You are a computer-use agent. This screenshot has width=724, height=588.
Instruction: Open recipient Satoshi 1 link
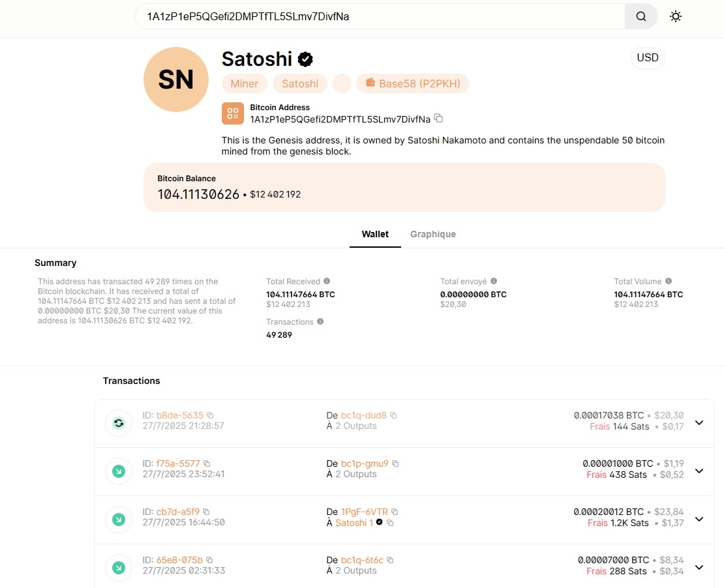pyautogui.click(x=354, y=523)
